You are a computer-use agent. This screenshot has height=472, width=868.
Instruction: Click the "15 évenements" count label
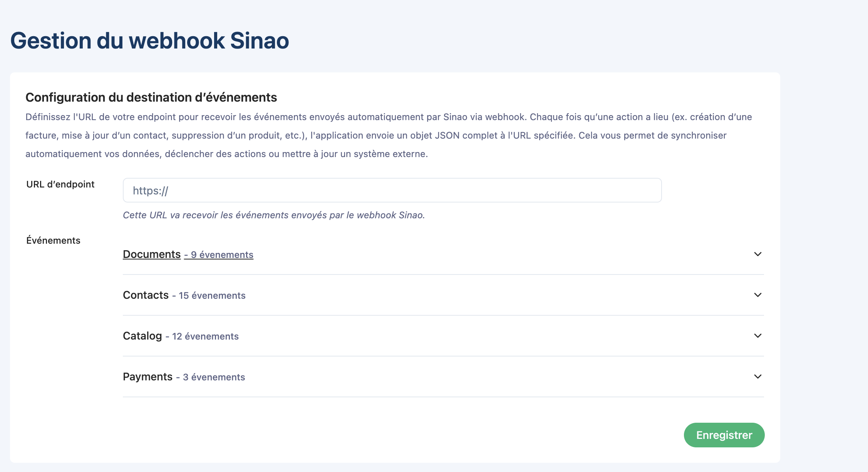[x=212, y=296]
